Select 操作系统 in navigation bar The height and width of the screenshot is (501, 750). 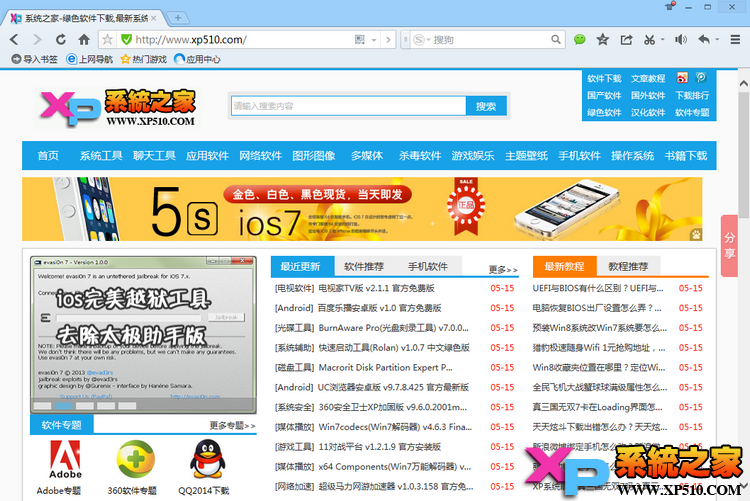coord(632,156)
